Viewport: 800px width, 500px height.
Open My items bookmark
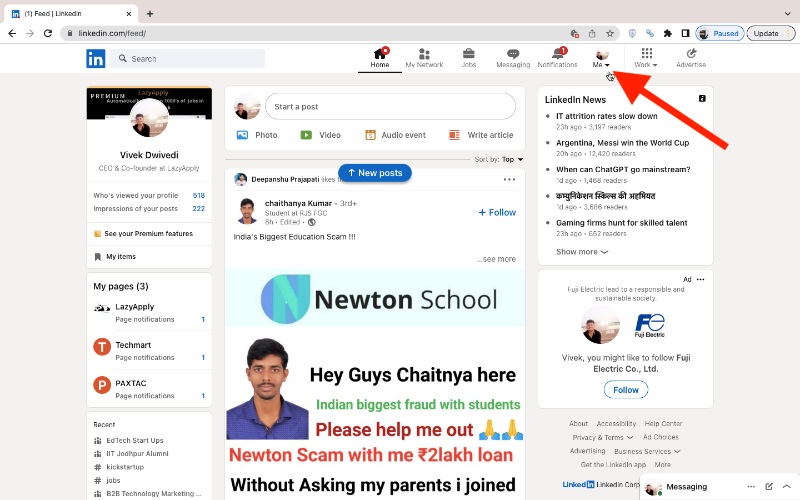tap(115, 257)
